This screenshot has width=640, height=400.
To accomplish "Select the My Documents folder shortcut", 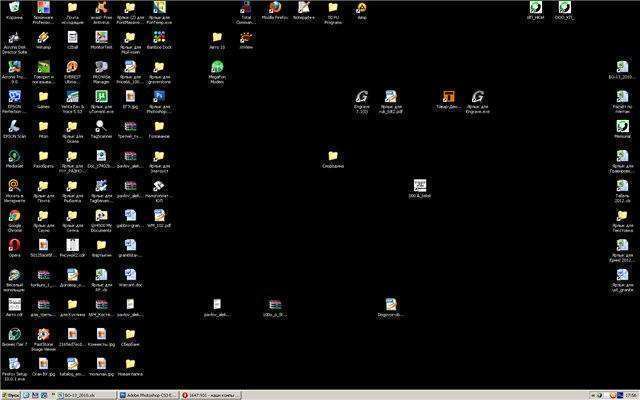I will [101, 221].
